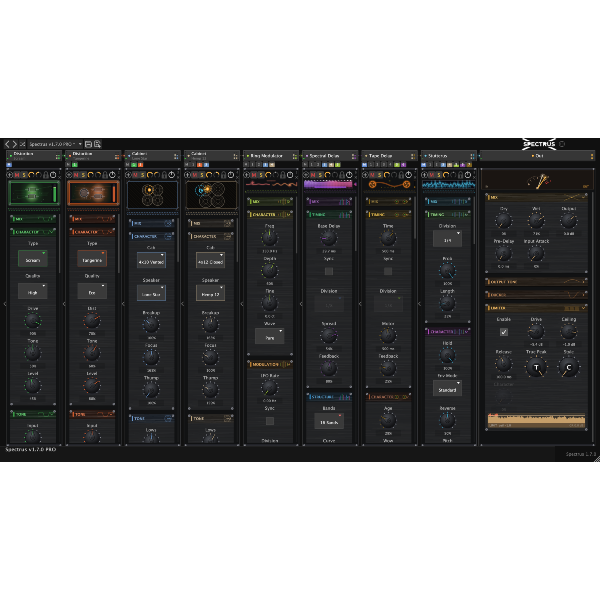Go to next preset using right arrow
600x600 pixels.
tap(15, 144)
